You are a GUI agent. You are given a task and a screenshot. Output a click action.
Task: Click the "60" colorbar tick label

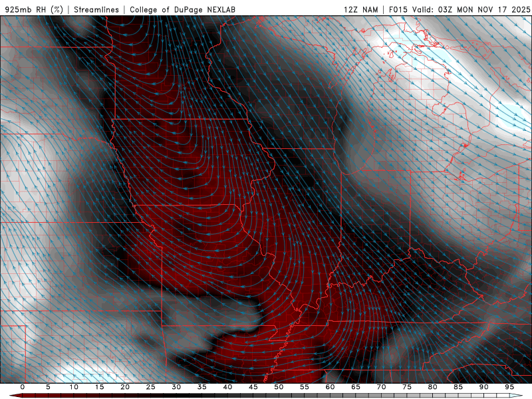tap(330, 387)
